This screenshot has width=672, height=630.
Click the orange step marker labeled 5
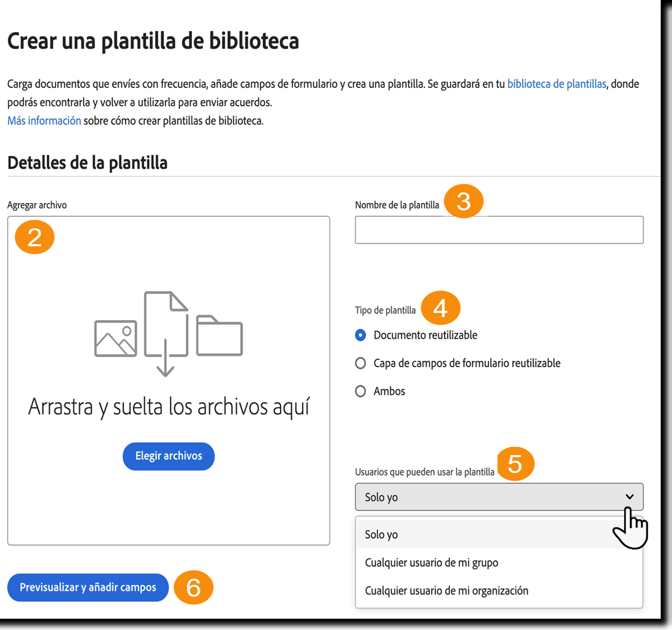tap(516, 463)
